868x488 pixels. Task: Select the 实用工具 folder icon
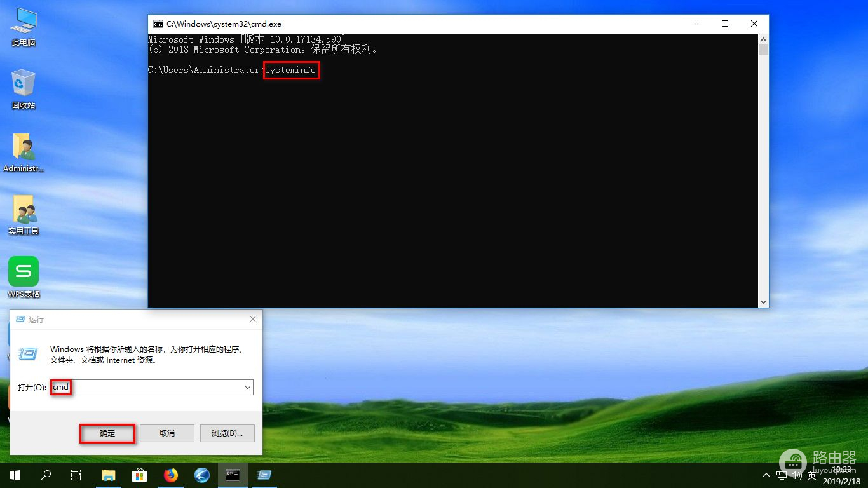pos(24,215)
